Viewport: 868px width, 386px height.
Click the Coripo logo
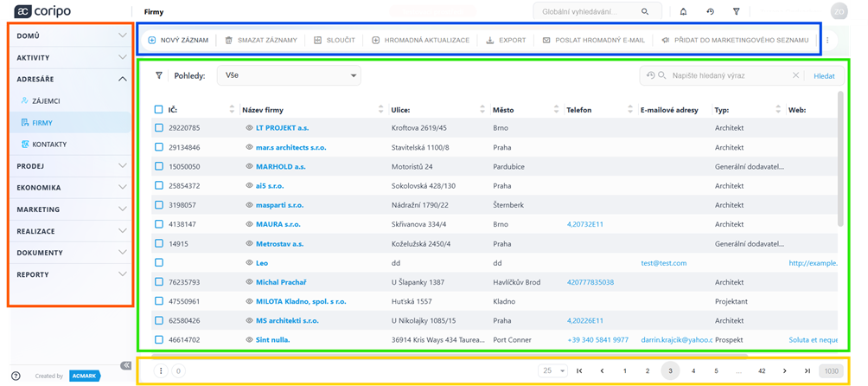[42, 11]
